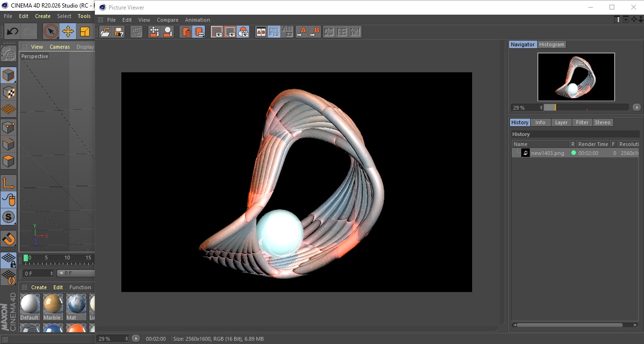644x344 pixels.
Task: Click the Navigator zoom percent stepper
Action: point(541,108)
